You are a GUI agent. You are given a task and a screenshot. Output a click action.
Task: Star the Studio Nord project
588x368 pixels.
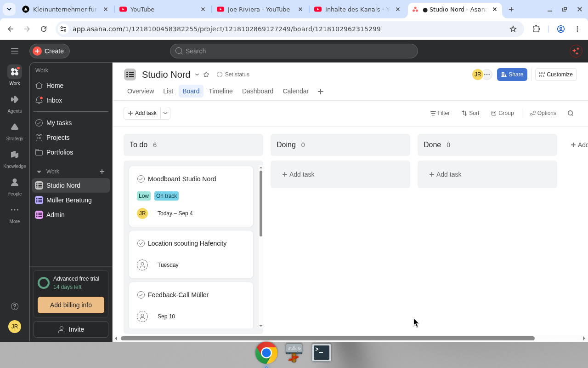[x=206, y=75]
